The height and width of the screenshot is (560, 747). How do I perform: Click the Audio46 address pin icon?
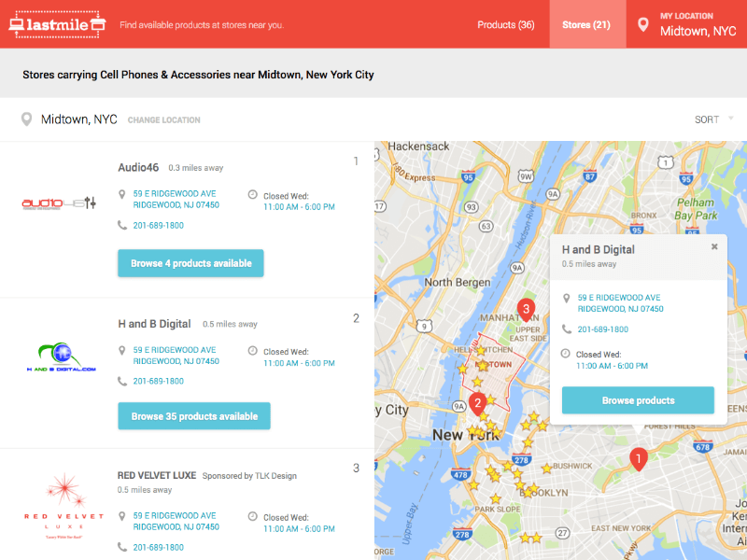click(122, 194)
